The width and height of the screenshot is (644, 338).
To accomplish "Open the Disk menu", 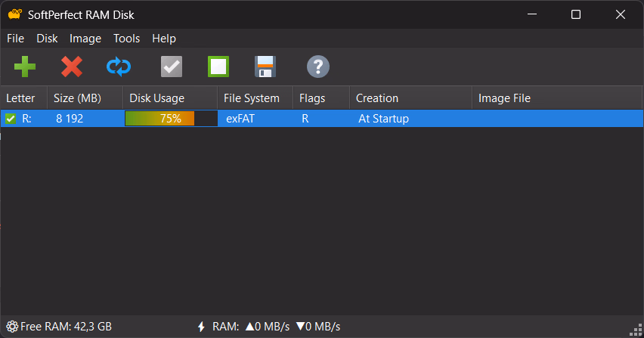I will pyautogui.click(x=47, y=39).
